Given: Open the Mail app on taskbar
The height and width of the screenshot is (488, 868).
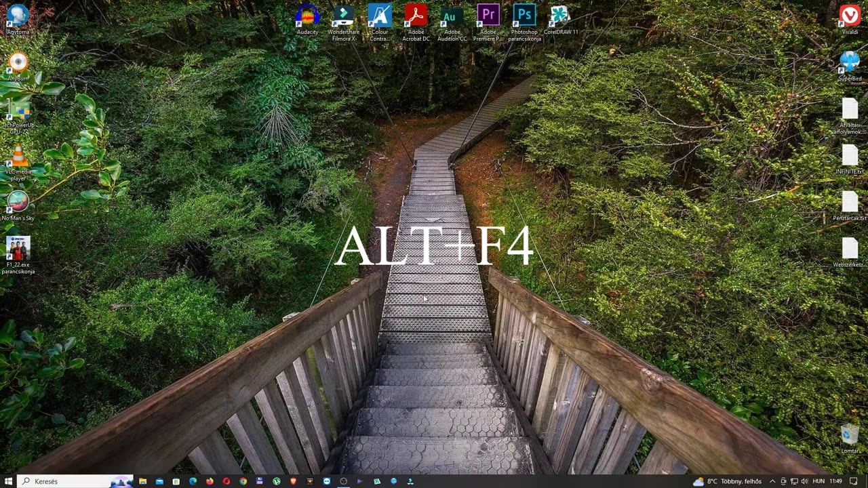Looking at the screenshot, I should [159, 481].
